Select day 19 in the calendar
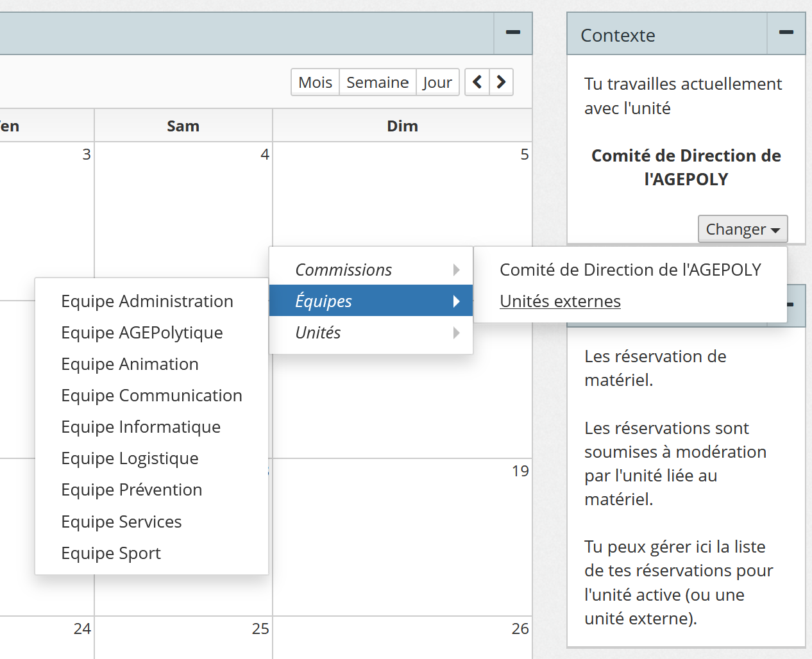812x659 pixels. click(x=520, y=471)
